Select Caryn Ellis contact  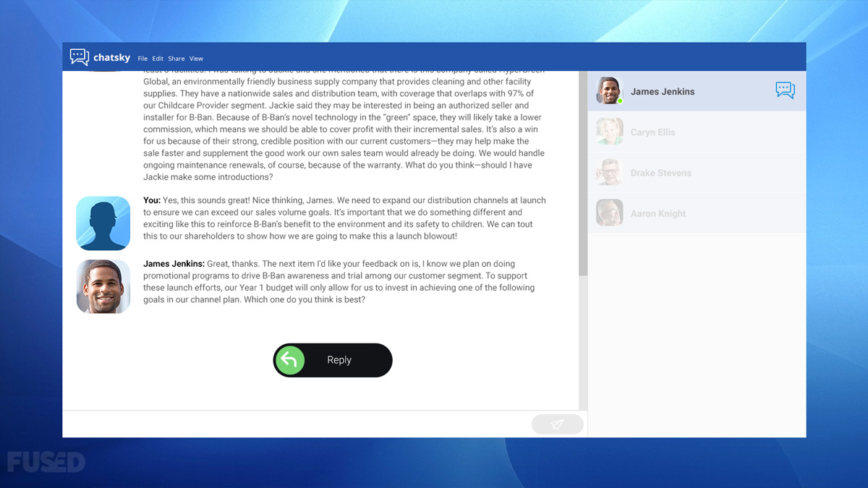coord(697,132)
